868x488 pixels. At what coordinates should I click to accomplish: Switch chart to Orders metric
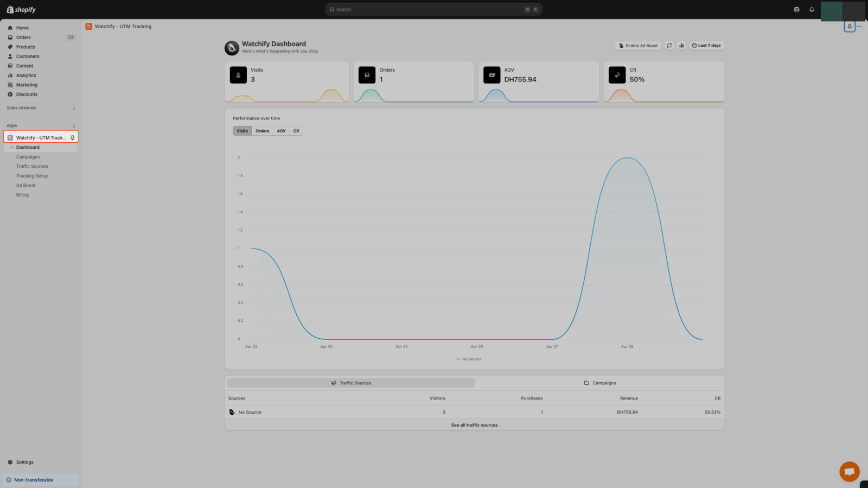tap(262, 131)
